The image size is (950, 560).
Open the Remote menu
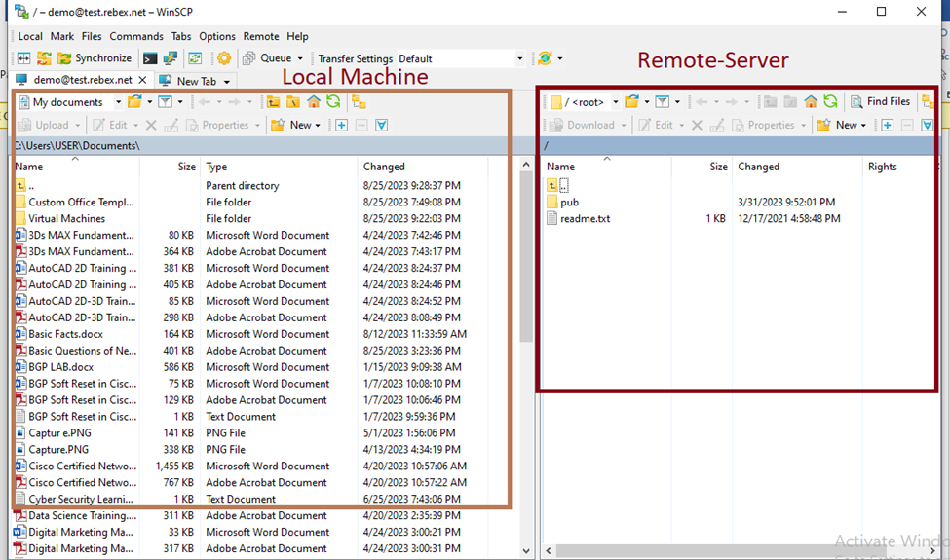click(x=261, y=36)
